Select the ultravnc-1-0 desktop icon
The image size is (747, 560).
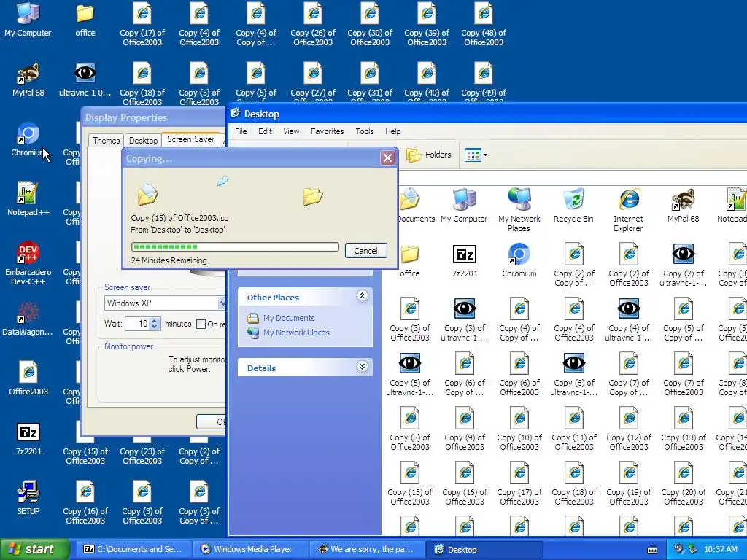click(85, 79)
